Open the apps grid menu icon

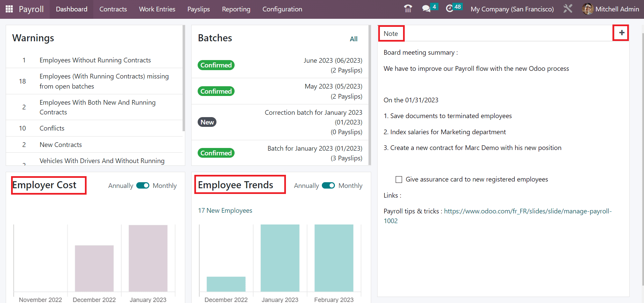coord(9,9)
